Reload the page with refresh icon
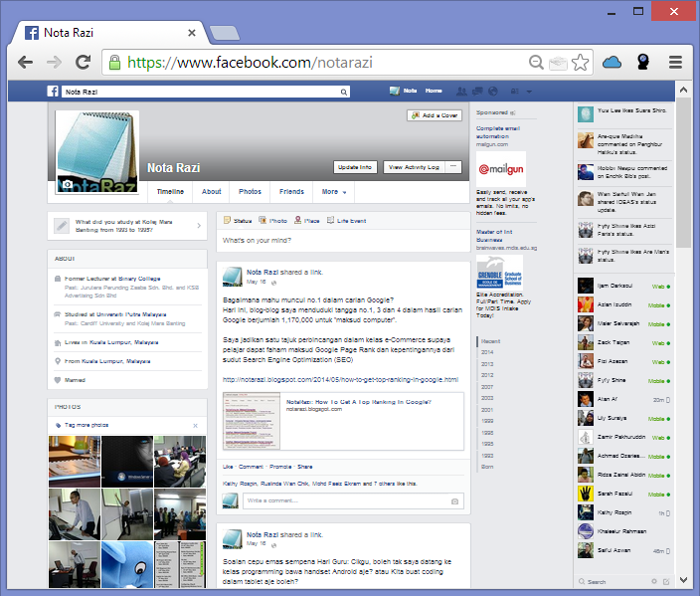Screen dimensions: 700x596 coord(84,62)
